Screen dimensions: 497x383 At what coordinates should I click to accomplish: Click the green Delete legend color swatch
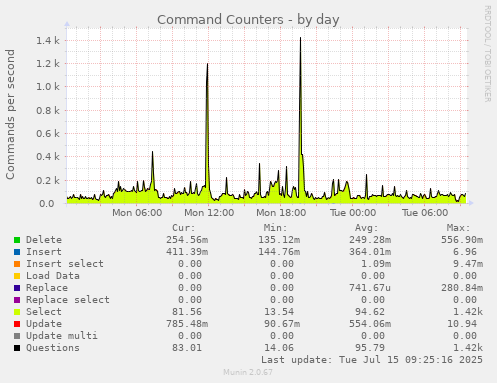pos(17,240)
